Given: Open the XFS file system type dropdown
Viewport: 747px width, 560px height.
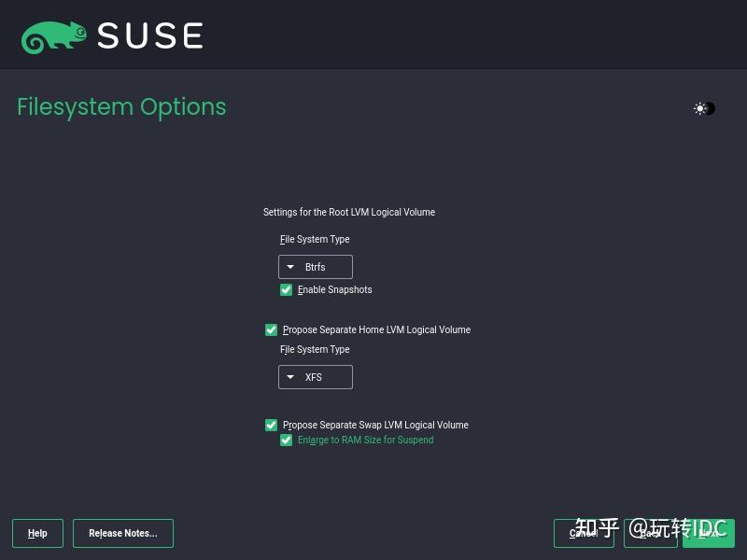Looking at the screenshot, I should tap(316, 377).
